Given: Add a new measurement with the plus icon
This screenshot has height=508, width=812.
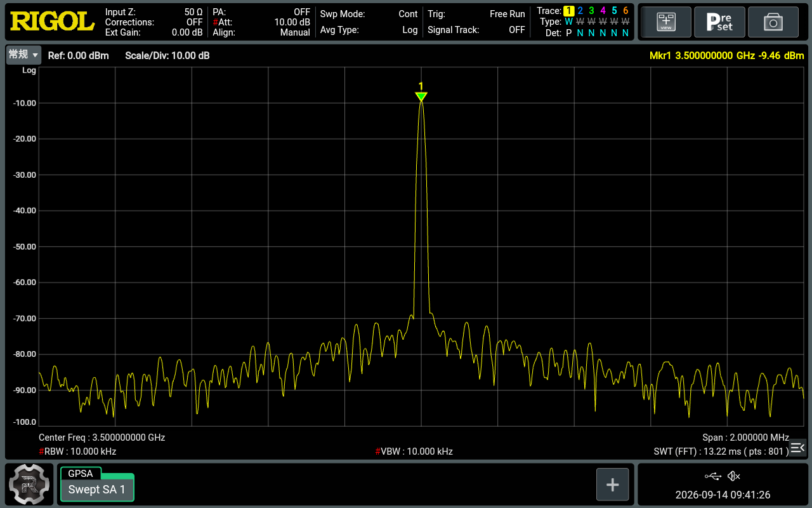Looking at the screenshot, I should [612, 485].
